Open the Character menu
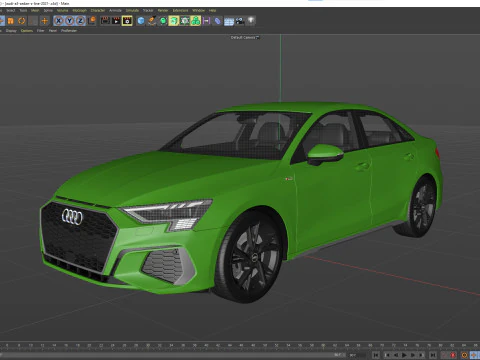Screen dimensions: 480x360 [x=98, y=10]
